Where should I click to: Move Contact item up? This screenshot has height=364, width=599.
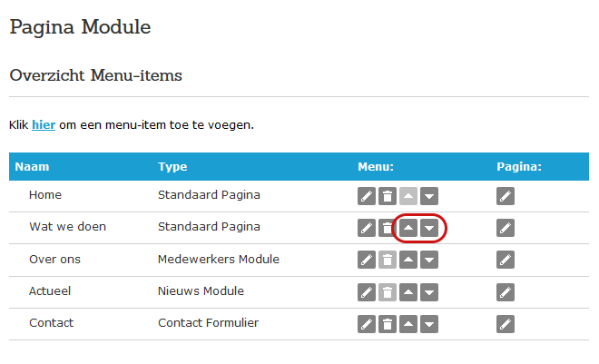[x=408, y=324]
